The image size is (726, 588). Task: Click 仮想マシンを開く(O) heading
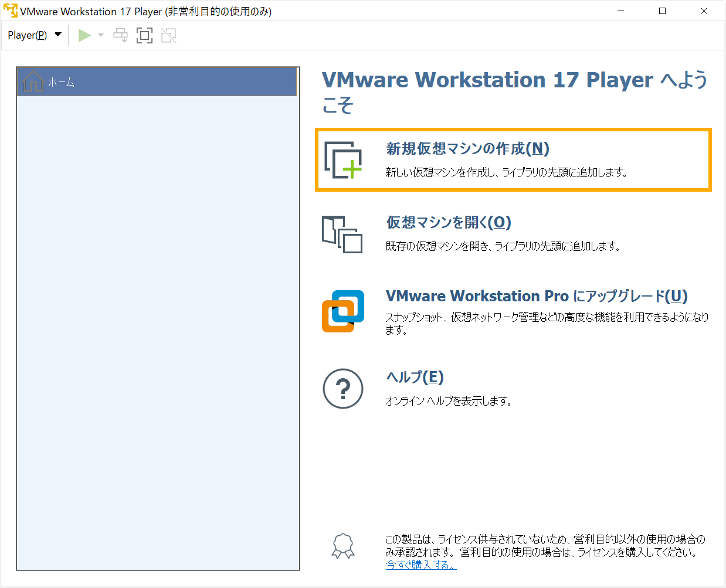tap(449, 222)
